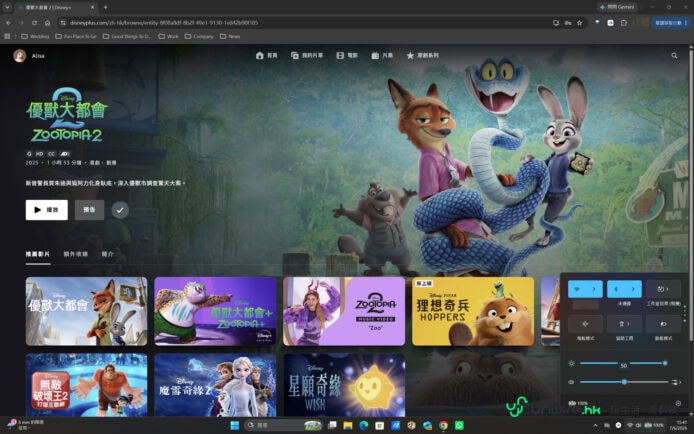The width and height of the screenshot is (694, 434).
Task: Open the Frozen 2 thumbnail
Action: tap(215, 385)
